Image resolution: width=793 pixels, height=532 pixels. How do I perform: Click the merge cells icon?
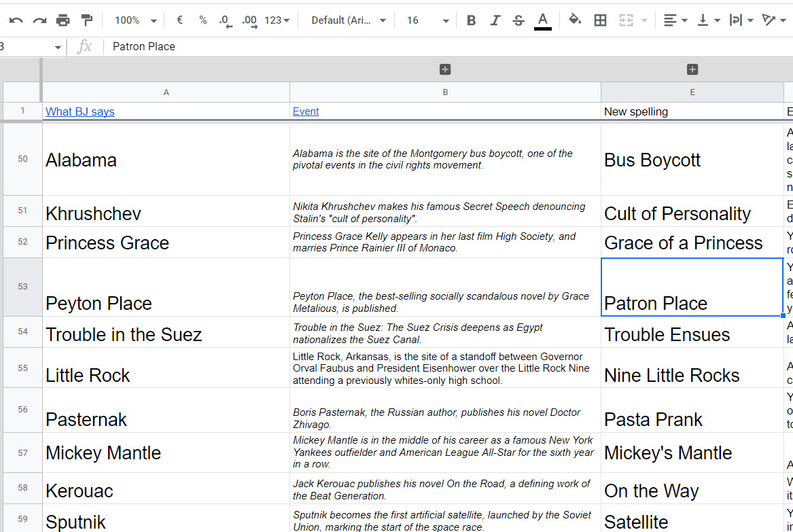pos(626,20)
